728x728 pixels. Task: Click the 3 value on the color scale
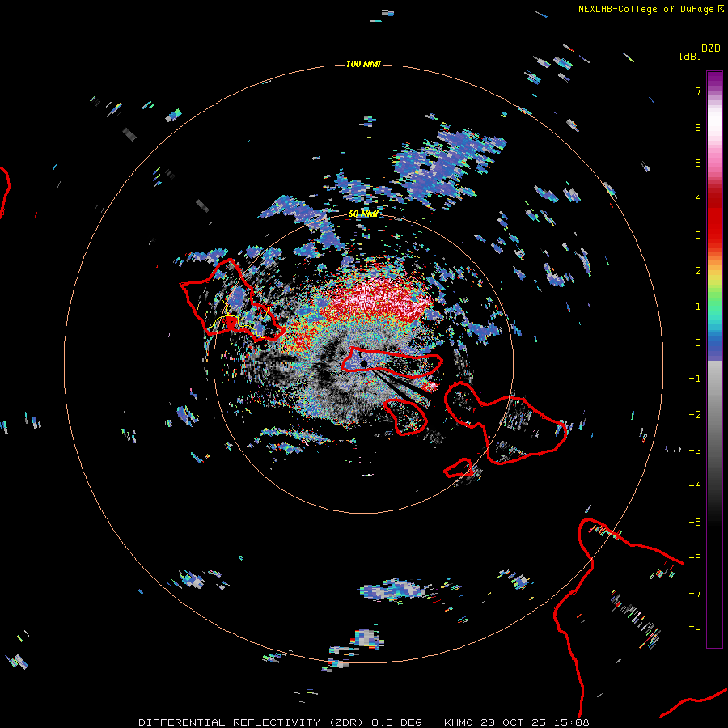[698, 235]
